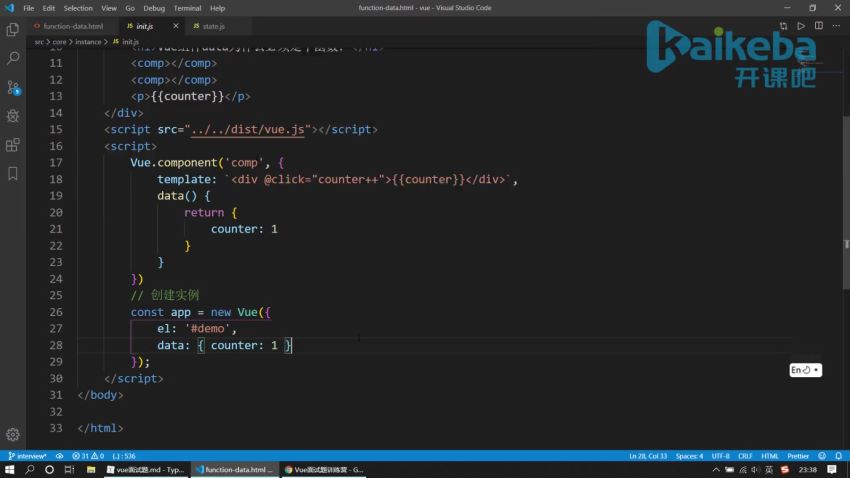Open File Explorer from the taskbar
The height and width of the screenshot is (478, 850).
point(91,470)
